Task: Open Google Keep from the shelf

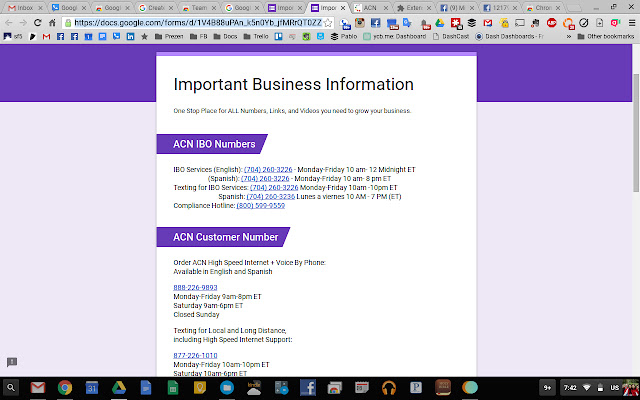Action: pos(200,387)
